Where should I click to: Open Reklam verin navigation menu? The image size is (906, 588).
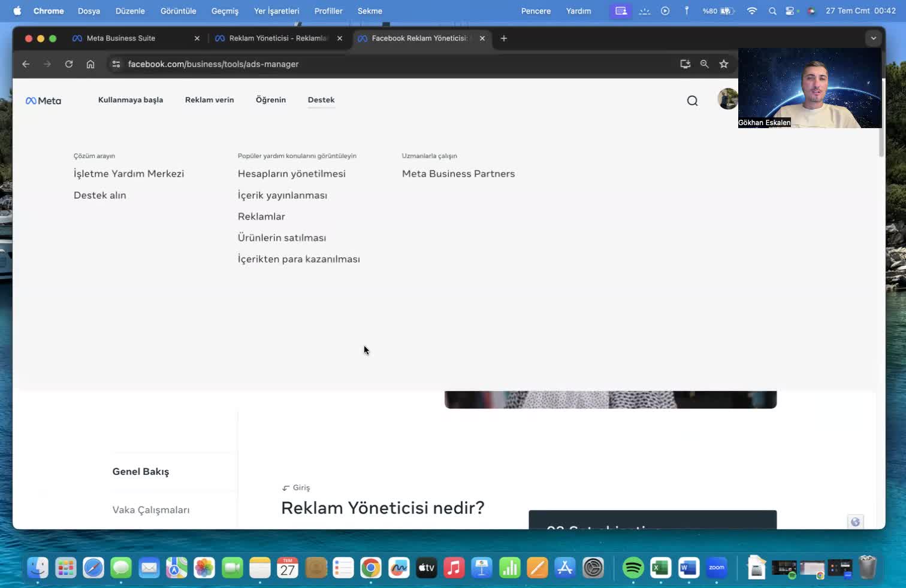point(210,100)
